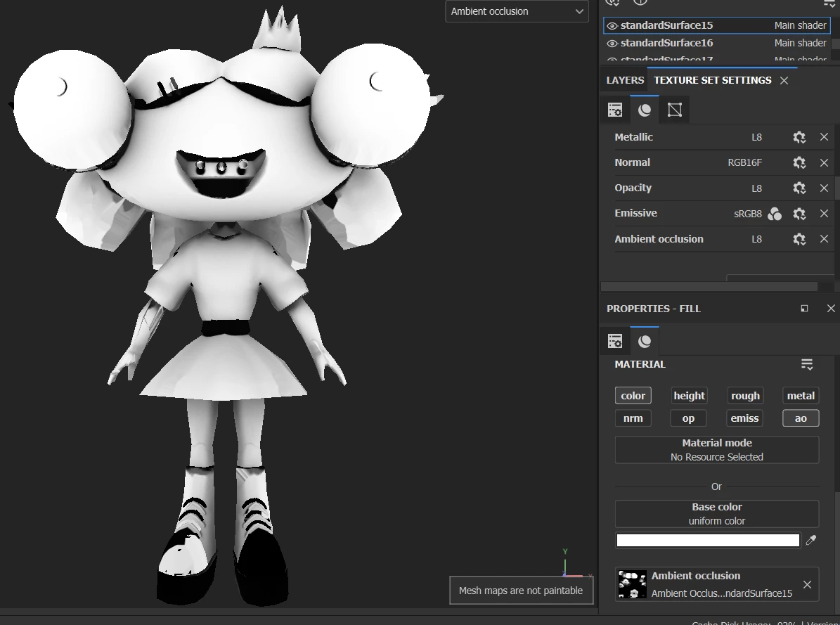Screen dimensions: 840x625
Task: Toggle the color channel button
Action: coord(633,396)
